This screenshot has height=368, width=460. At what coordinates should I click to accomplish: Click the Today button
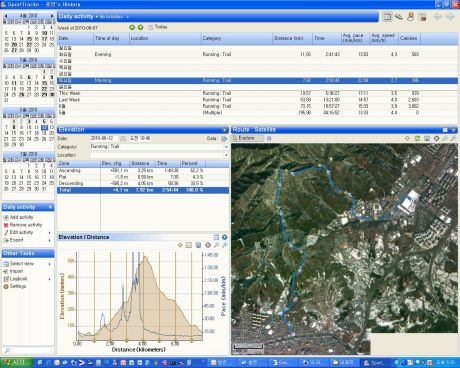pos(157,27)
